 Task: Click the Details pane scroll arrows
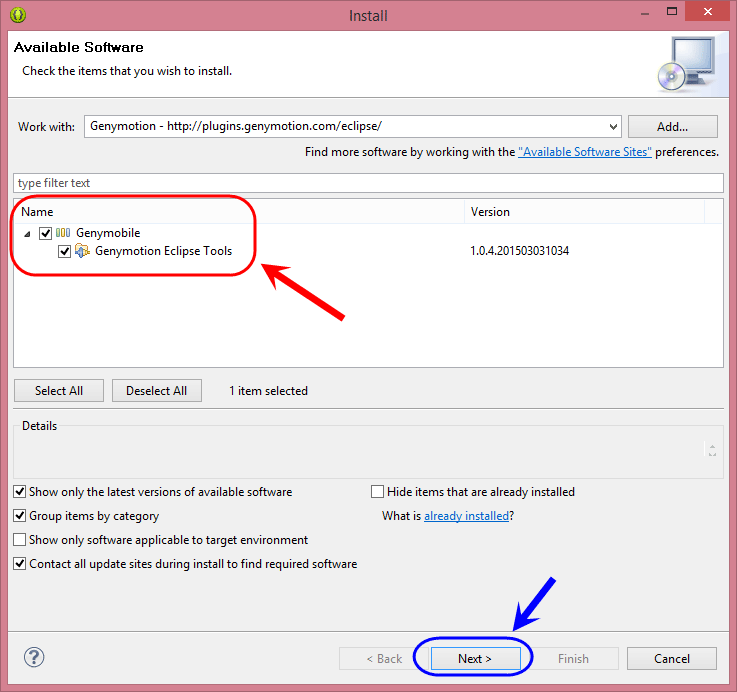click(712, 450)
